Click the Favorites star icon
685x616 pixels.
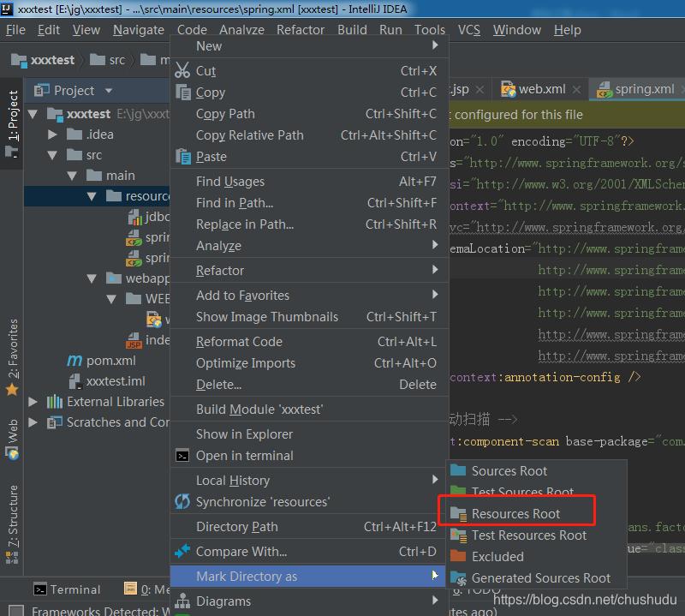(x=12, y=389)
